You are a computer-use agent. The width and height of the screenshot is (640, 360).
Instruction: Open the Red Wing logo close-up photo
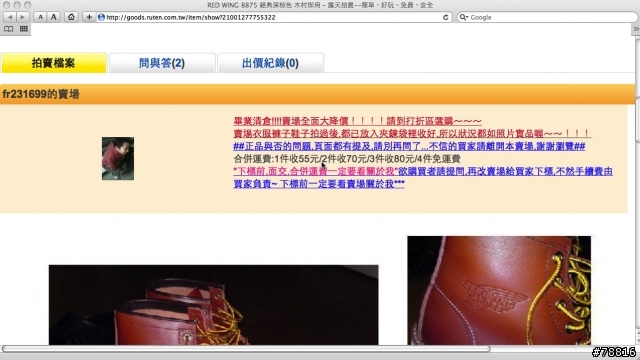(499, 290)
